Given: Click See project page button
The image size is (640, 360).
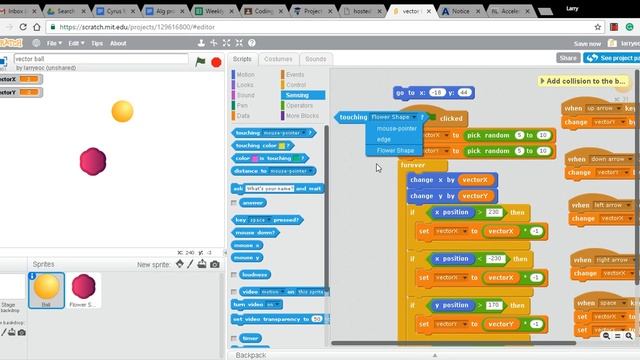Looking at the screenshot, I should pyautogui.click(x=612, y=58).
